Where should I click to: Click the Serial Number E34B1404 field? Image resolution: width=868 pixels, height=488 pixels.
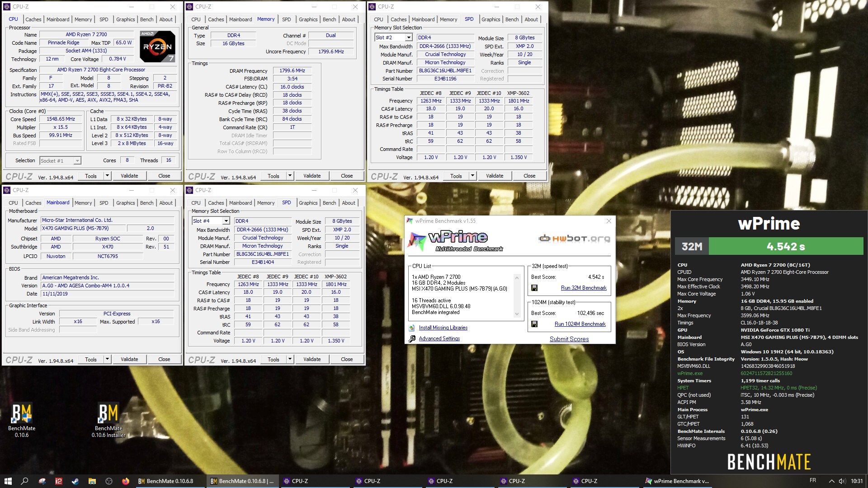[x=262, y=262]
